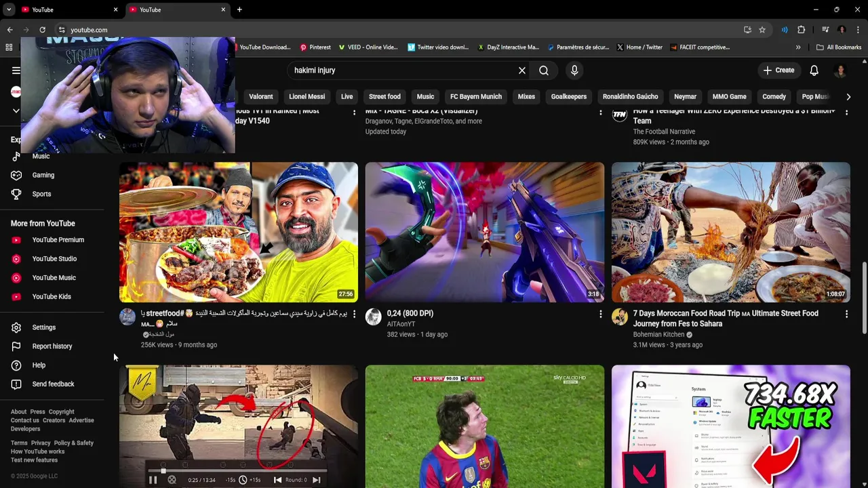Open the Pinterest bookmark

pos(316,47)
